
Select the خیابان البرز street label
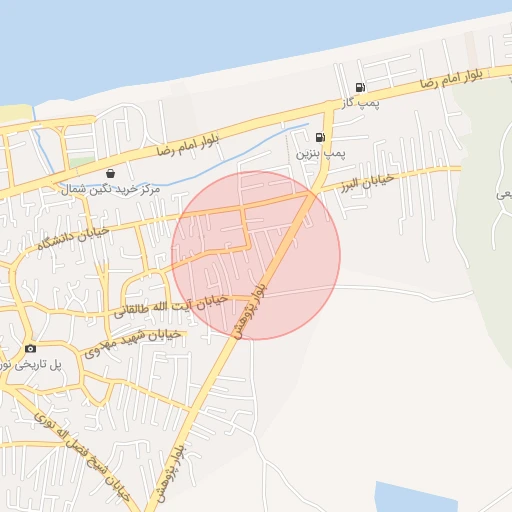[367, 183]
